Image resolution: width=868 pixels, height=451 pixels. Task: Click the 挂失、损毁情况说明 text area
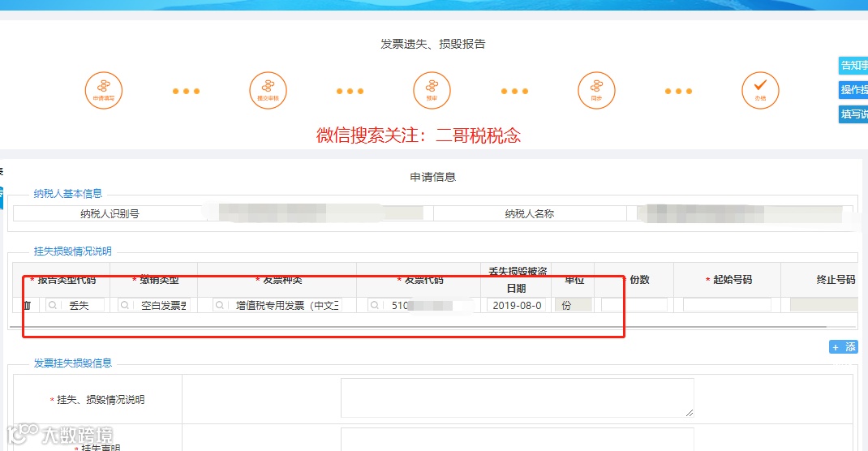517,398
